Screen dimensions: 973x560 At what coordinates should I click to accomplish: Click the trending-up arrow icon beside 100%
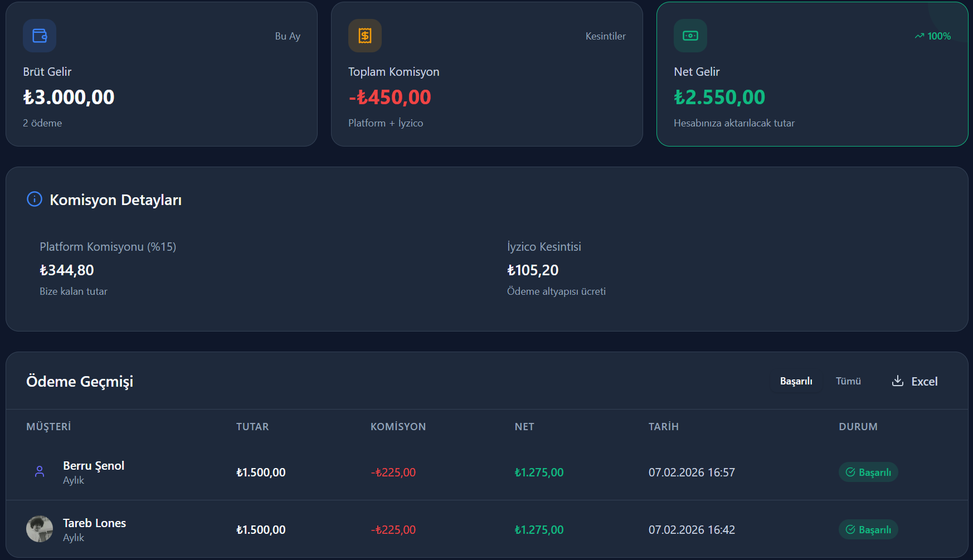tap(920, 36)
